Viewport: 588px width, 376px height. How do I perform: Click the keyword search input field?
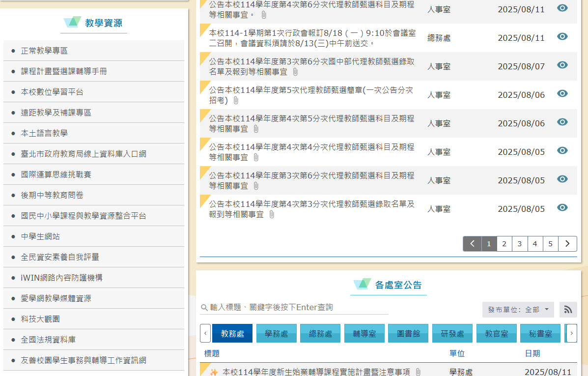coord(298,308)
